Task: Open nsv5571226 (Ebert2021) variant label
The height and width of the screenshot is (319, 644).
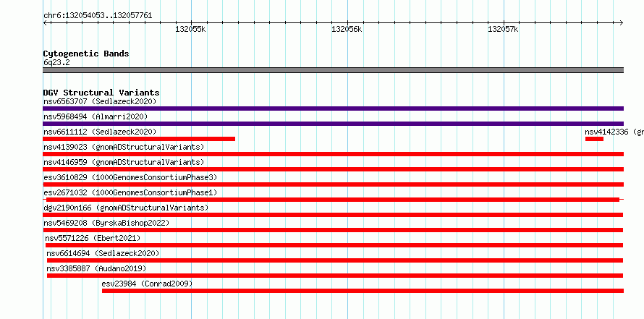Action: point(93,238)
